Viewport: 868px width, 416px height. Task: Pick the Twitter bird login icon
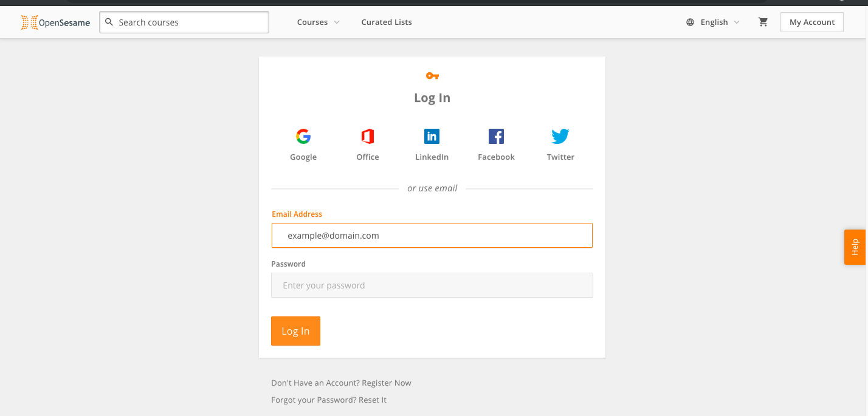(x=560, y=137)
